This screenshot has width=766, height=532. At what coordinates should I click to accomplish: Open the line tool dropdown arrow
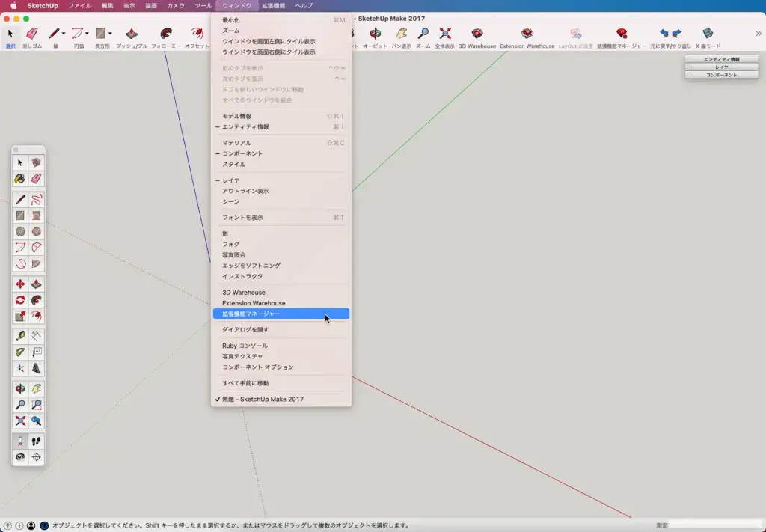tap(64, 34)
